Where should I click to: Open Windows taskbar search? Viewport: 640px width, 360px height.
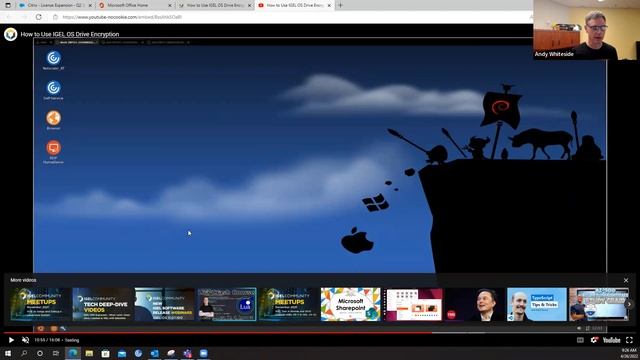[x=24, y=353]
